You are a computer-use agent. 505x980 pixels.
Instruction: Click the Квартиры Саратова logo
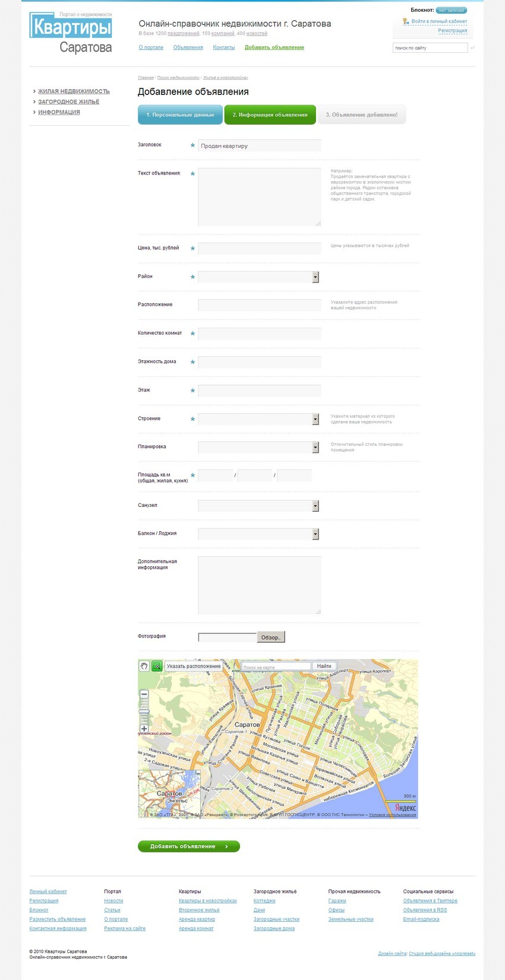(x=71, y=34)
